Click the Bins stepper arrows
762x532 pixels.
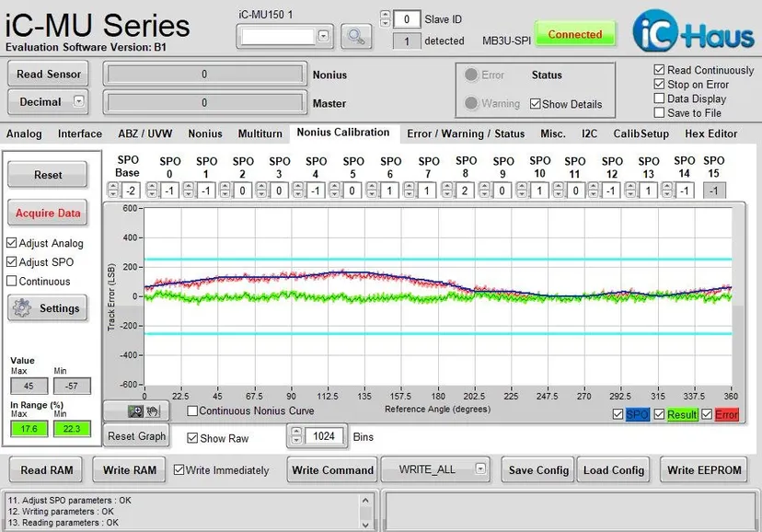(x=296, y=435)
